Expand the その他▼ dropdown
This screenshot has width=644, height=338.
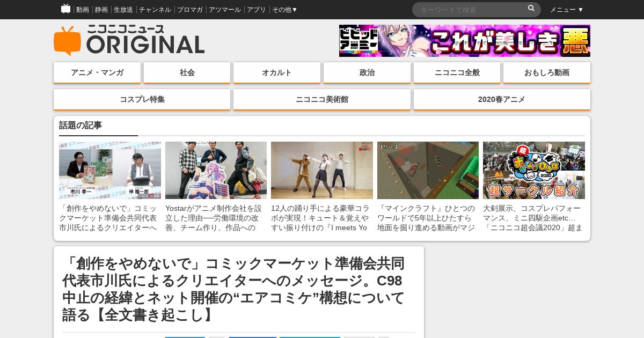(x=284, y=10)
